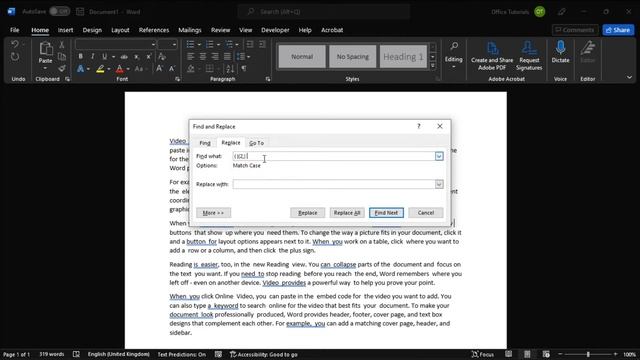This screenshot has width=640, height=360.
Task: Switch to the Insert ribbon tab
Action: click(65, 30)
